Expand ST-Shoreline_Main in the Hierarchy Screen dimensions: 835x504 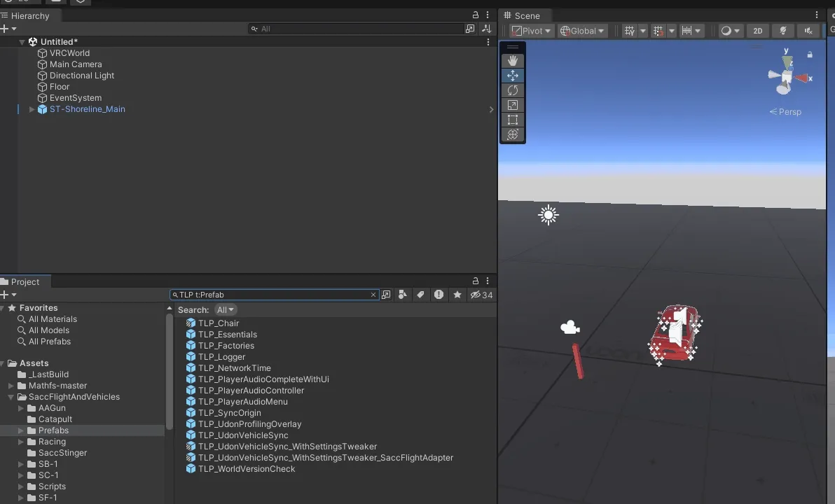pos(32,109)
